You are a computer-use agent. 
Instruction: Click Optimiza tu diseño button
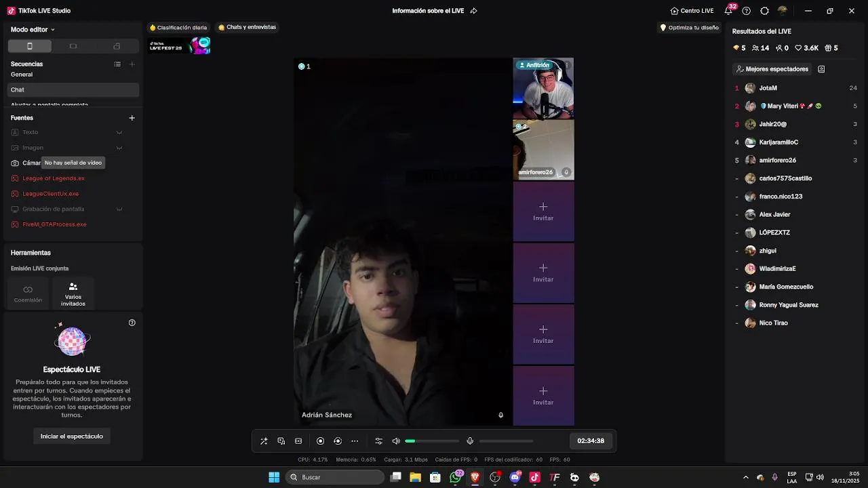[x=690, y=28]
